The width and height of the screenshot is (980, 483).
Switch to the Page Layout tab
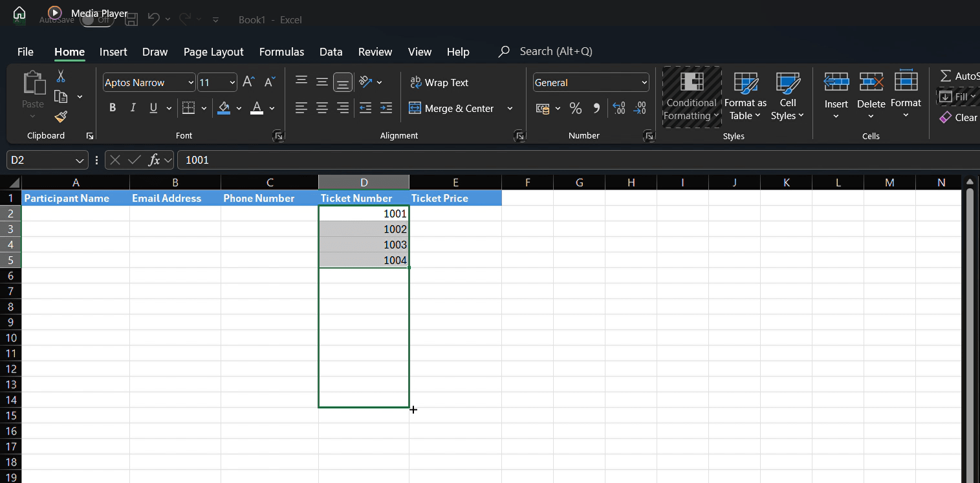(x=213, y=52)
